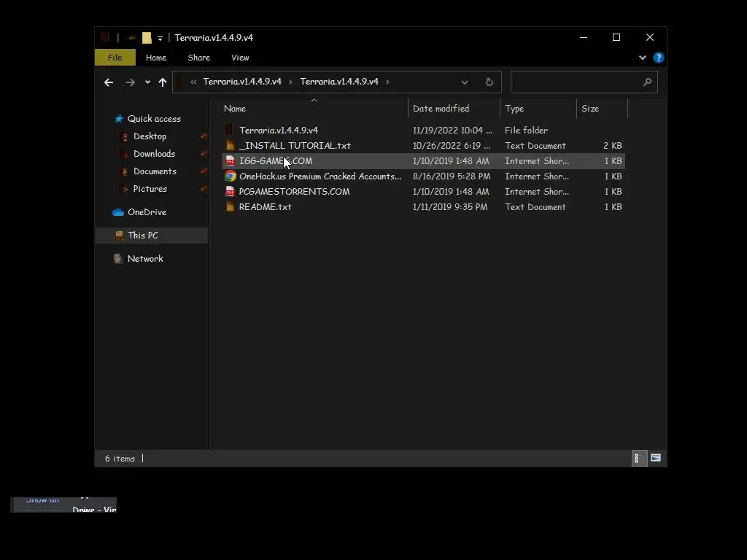Open Network in the navigation pane

click(145, 259)
